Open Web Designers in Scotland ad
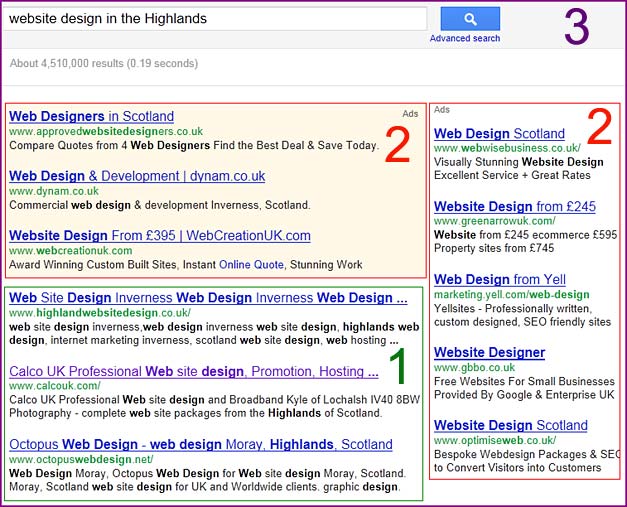Viewport: 627px width, 507px height. click(x=92, y=116)
